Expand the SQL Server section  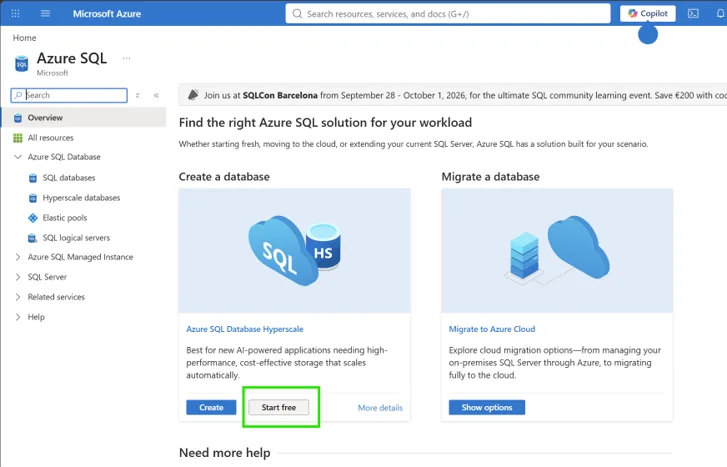18,277
